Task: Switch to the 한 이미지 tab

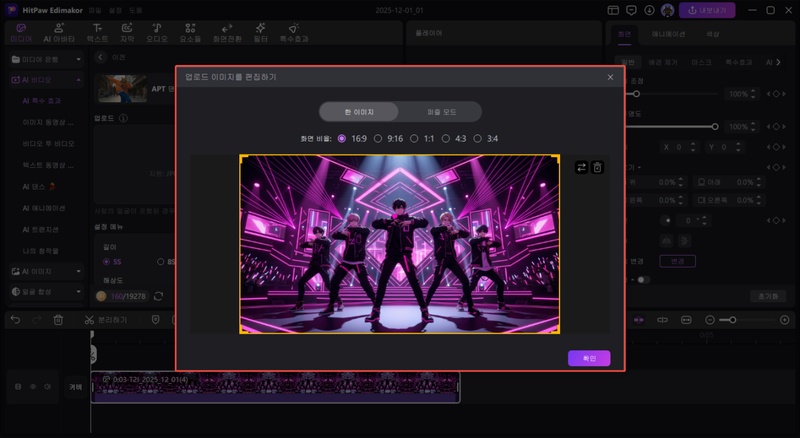Action: (x=358, y=112)
